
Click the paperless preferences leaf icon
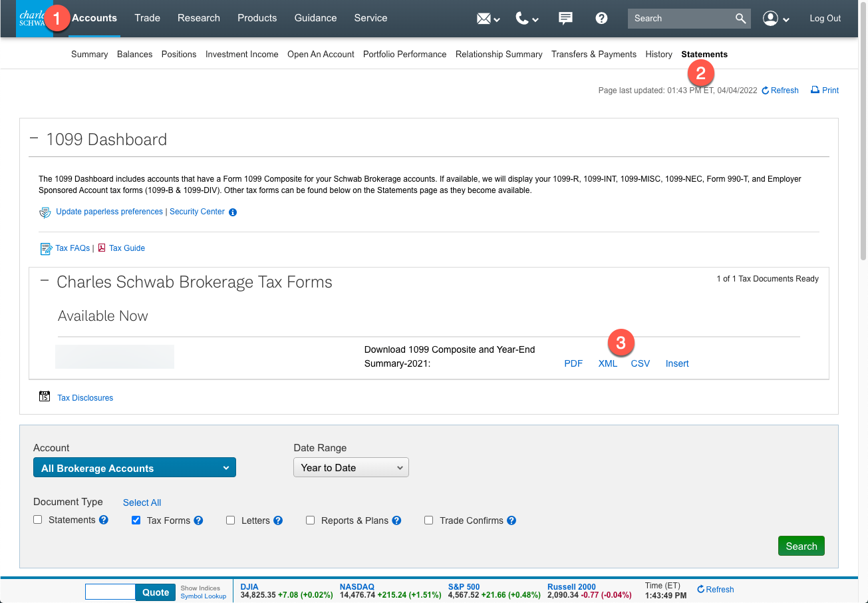(x=45, y=212)
